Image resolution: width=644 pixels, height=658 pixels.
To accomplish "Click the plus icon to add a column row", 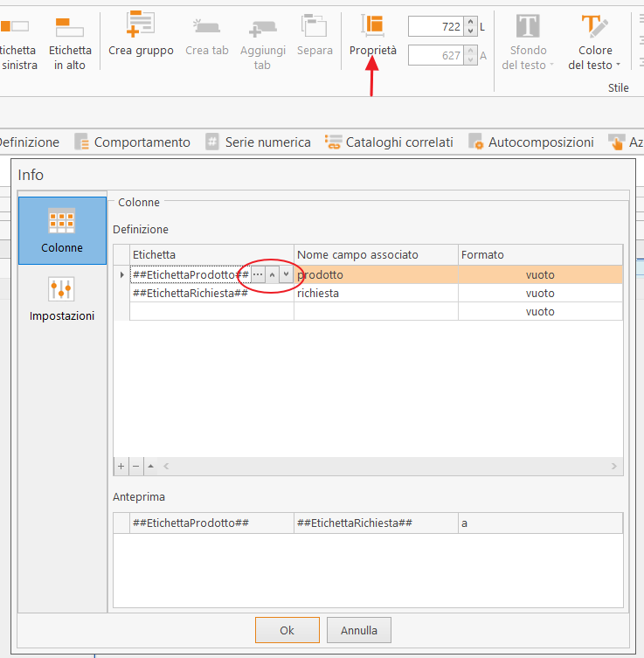I will [x=121, y=467].
